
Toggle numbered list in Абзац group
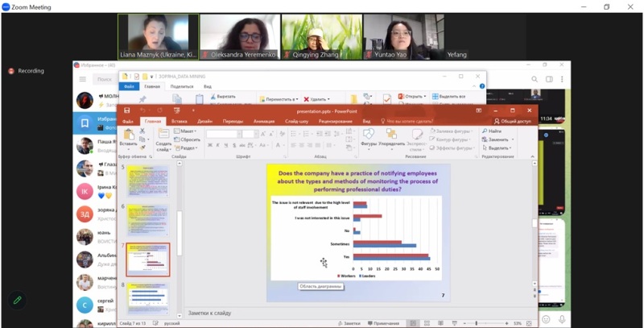[x=307, y=134]
